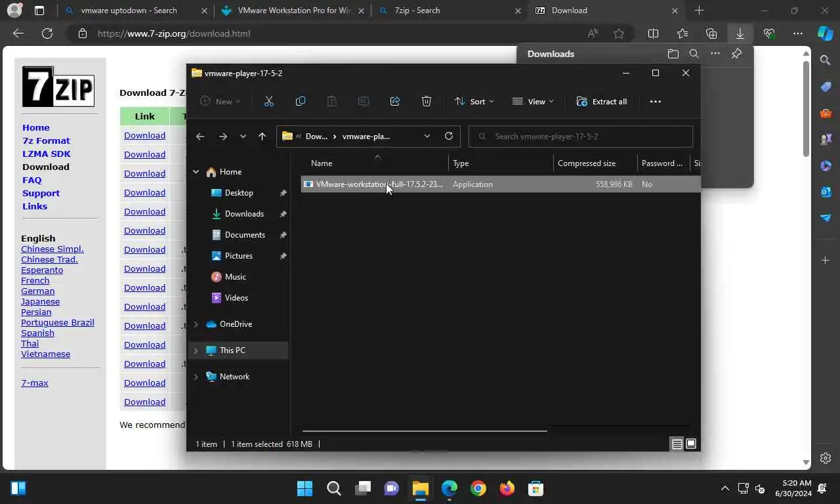Click the Share icon in Explorer toolbar
Image resolution: width=840 pixels, height=504 pixels.
point(394,101)
